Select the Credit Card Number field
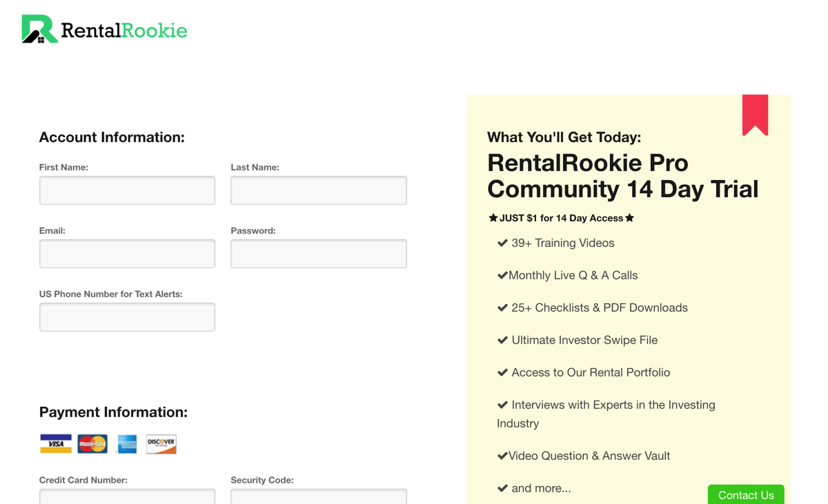828x504 pixels. (127, 496)
